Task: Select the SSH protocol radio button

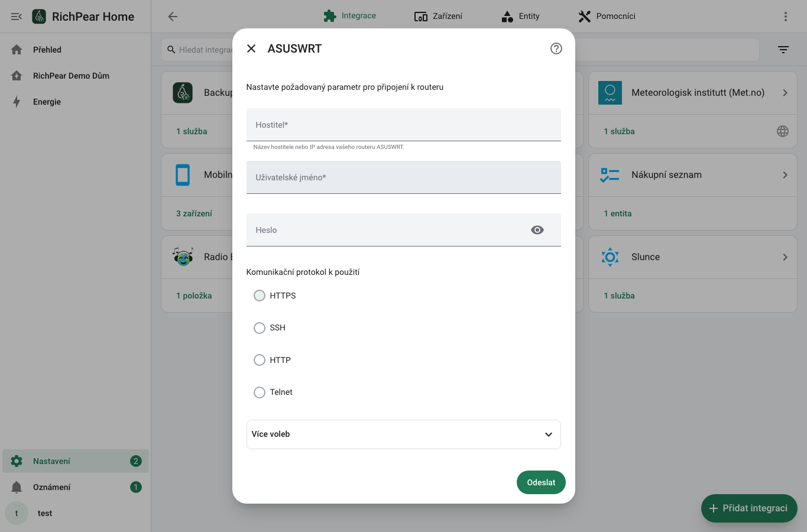Action: pos(260,328)
